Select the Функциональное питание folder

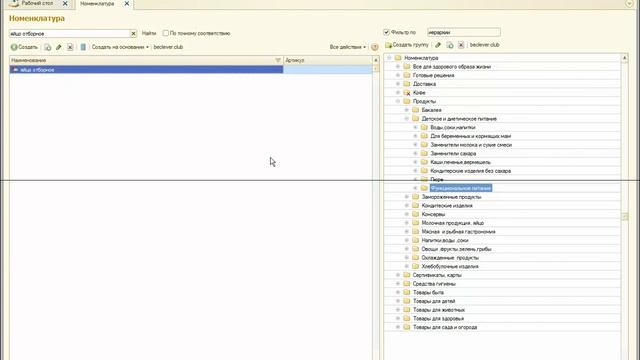[461, 188]
